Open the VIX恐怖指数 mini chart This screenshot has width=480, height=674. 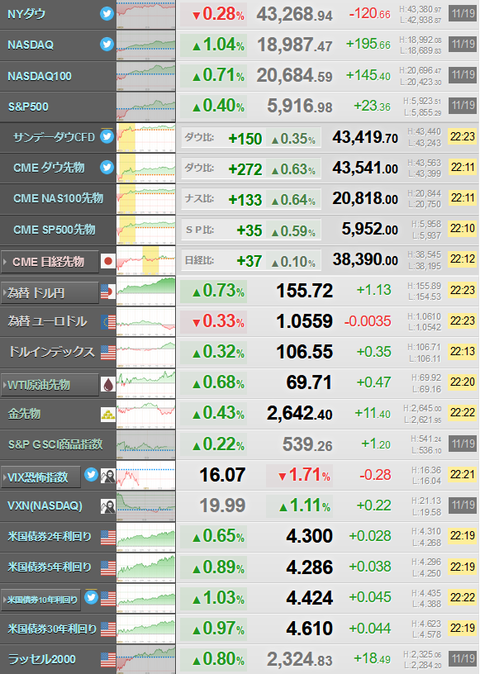pyautogui.click(x=146, y=475)
